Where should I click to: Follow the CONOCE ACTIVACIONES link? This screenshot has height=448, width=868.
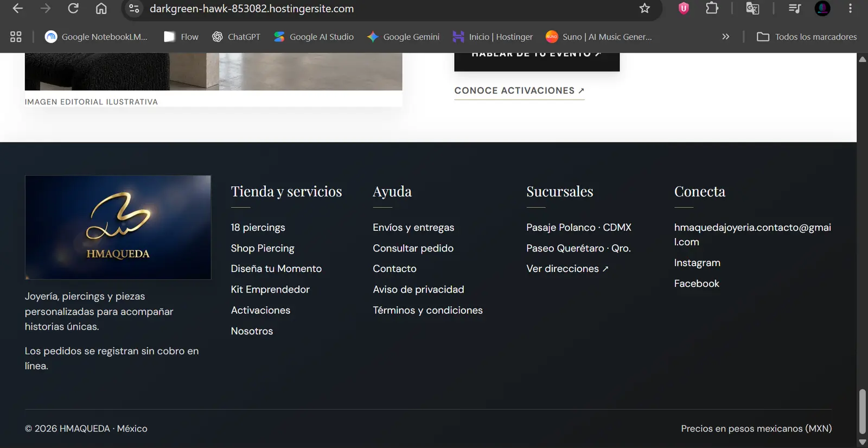pyautogui.click(x=519, y=91)
